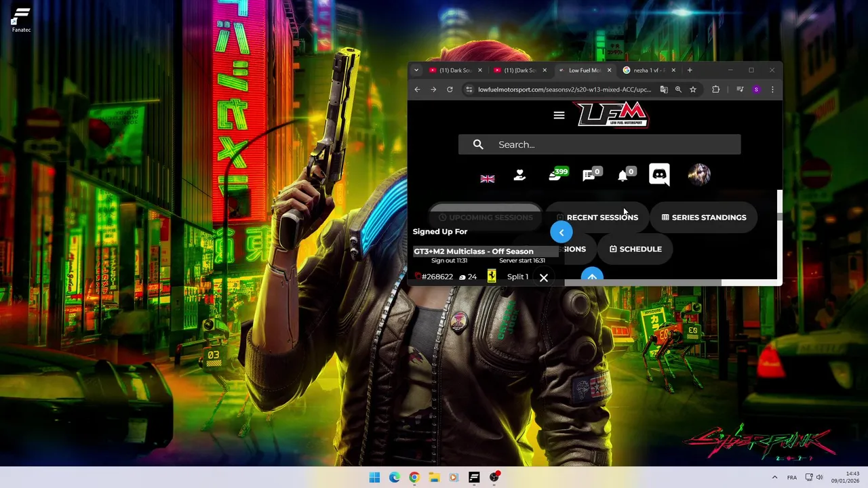
Task: Open the Discord icon link
Action: 659,175
